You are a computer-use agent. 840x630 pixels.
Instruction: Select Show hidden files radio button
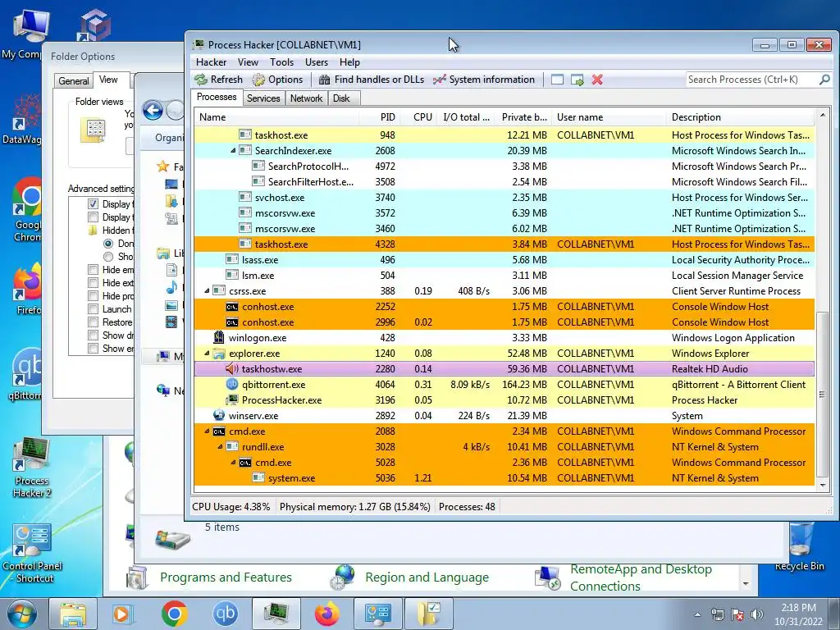108,257
